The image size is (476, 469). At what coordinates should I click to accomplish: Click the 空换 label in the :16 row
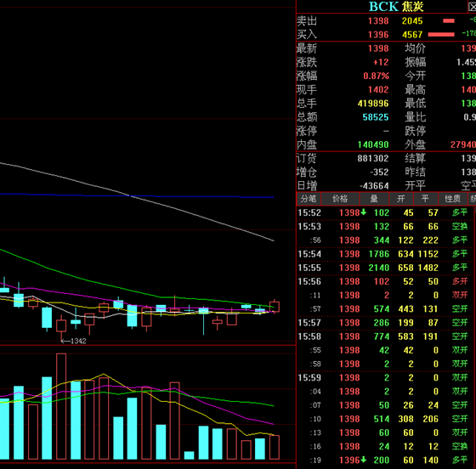pyautogui.click(x=460, y=447)
